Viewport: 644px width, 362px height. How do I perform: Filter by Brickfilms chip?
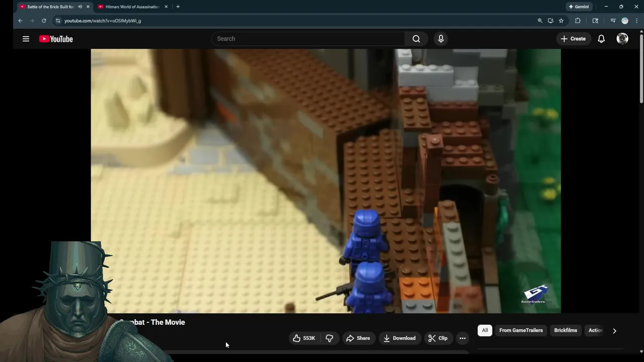point(566,330)
